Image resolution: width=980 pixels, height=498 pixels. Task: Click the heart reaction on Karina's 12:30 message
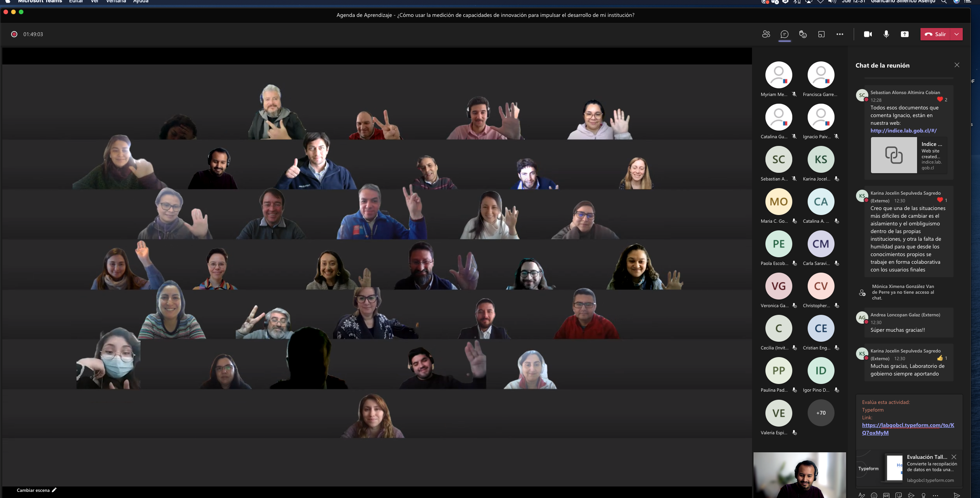tap(940, 200)
